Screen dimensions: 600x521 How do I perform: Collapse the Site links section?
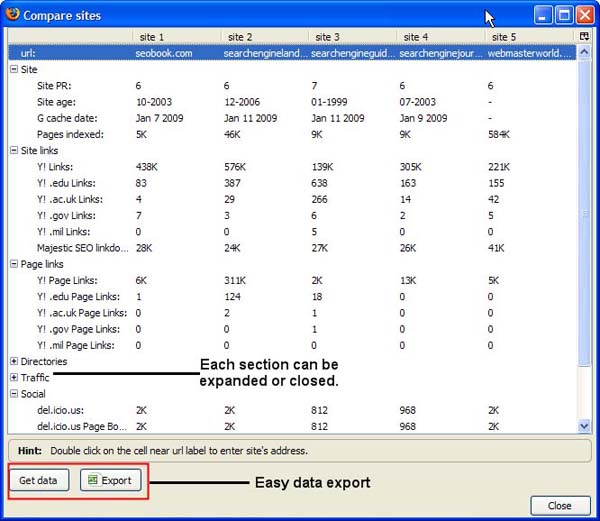pos(14,150)
